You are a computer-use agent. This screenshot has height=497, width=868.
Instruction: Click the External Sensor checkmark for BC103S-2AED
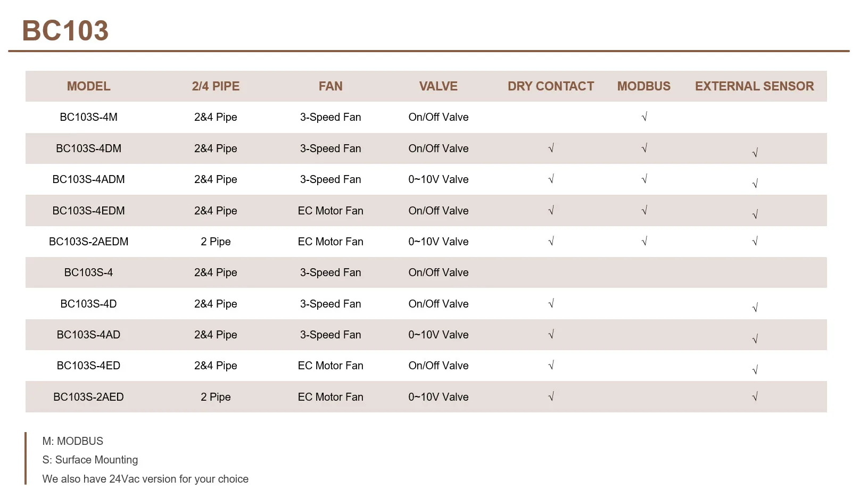coord(755,396)
